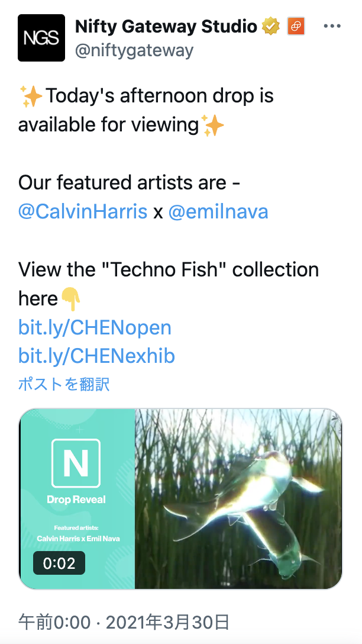Viewport: 362px width, 644px height.
Task: Click the orange affiliate badge icon
Action: tap(296, 27)
